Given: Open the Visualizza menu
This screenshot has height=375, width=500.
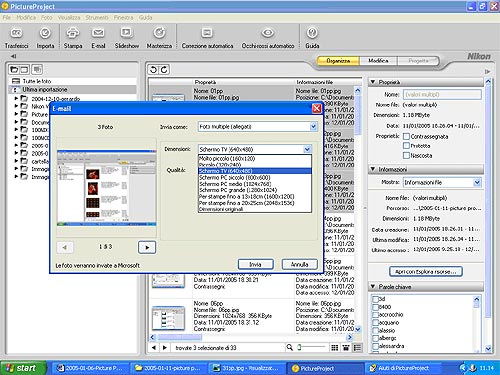Looking at the screenshot, I should 69,17.
